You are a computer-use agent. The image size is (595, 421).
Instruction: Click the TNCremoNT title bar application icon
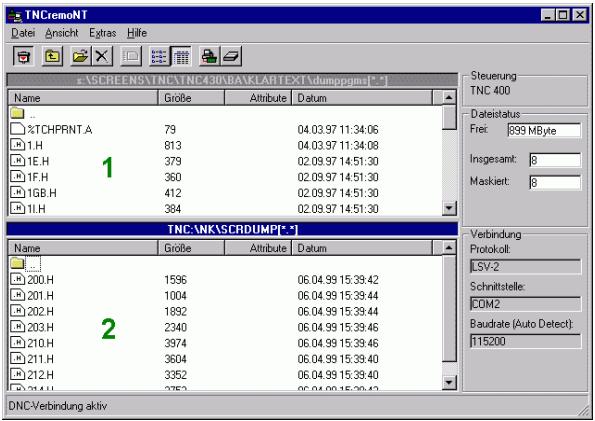[15, 15]
